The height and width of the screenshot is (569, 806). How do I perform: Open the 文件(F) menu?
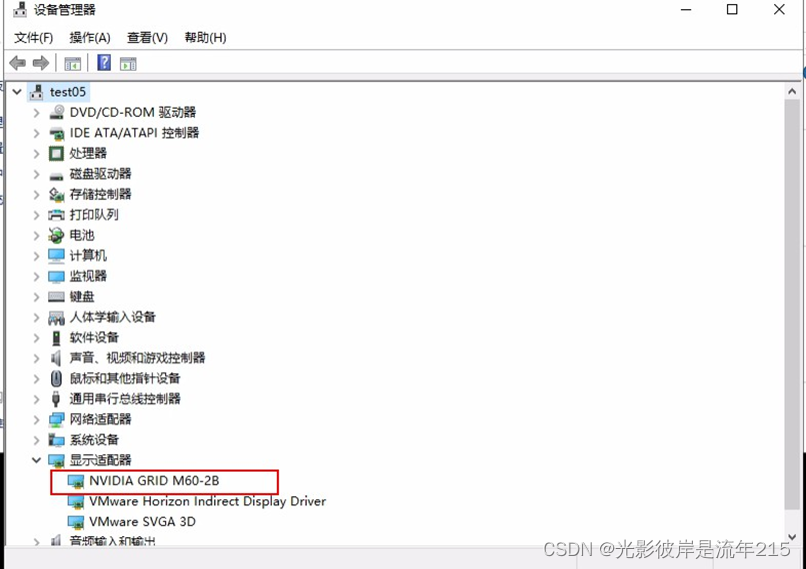coord(33,38)
